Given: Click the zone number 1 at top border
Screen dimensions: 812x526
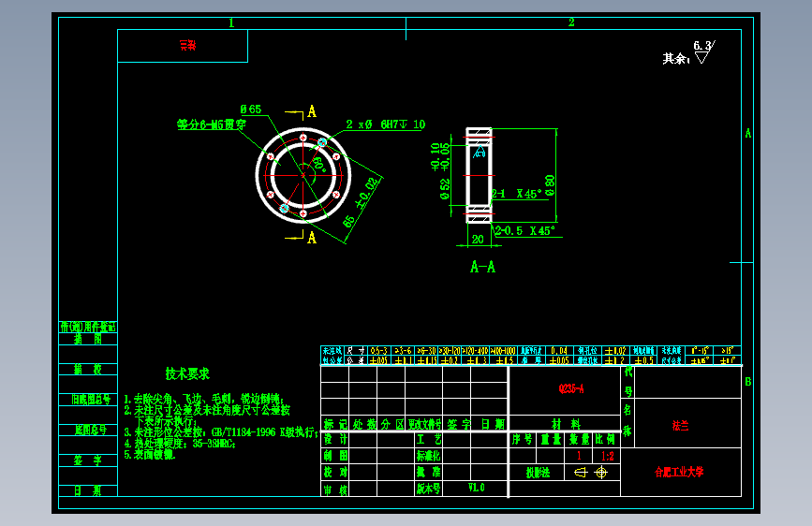Looking at the screenshot, I should pyautogui.click(x=231, y=22).
